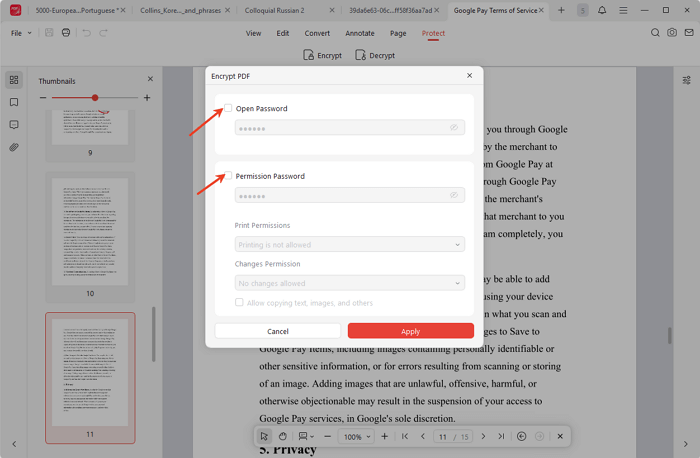Viewport: 700px width, 458px height.
Task: Open the attachments paperclip panel
Action: point(14,148)
